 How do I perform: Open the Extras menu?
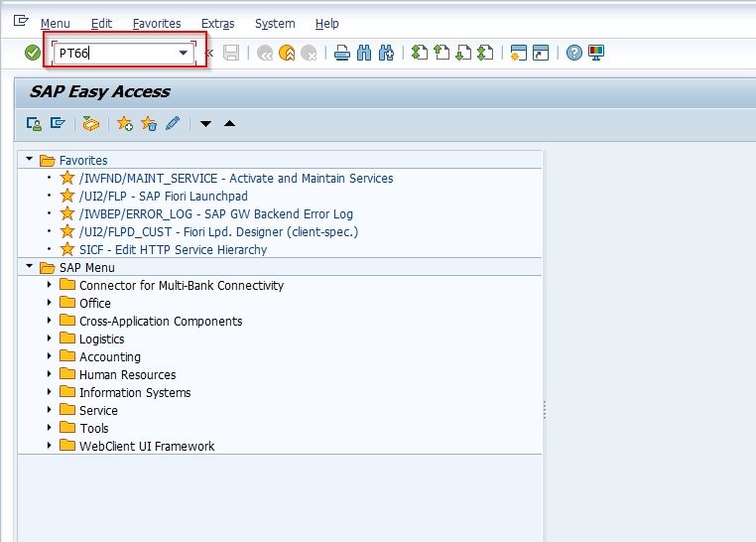point(218,23)
